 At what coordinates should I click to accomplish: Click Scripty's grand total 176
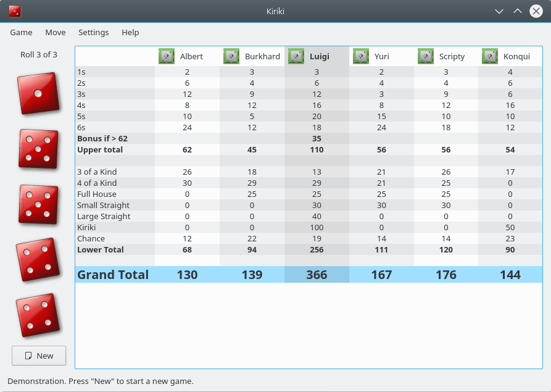(446, 275)
